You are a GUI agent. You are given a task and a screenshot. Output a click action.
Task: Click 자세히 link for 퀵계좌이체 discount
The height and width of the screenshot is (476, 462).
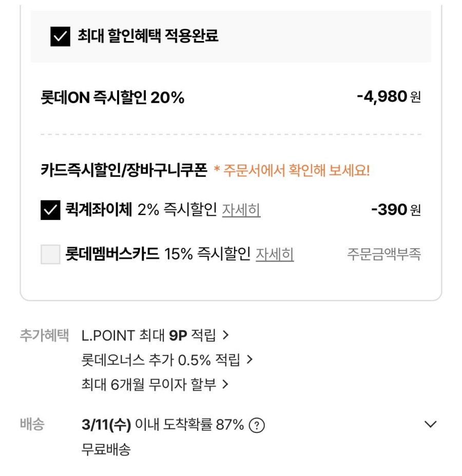click(x=241, y=210)
